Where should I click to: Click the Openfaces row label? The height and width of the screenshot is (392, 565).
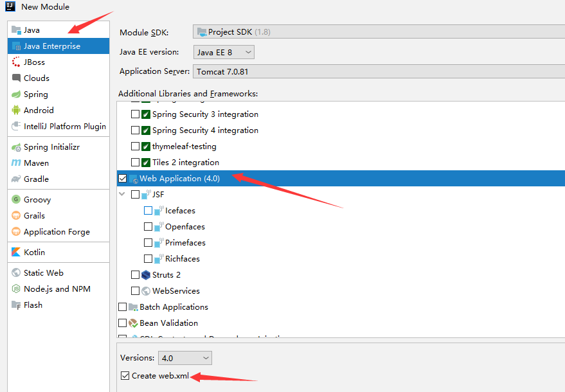185,227
